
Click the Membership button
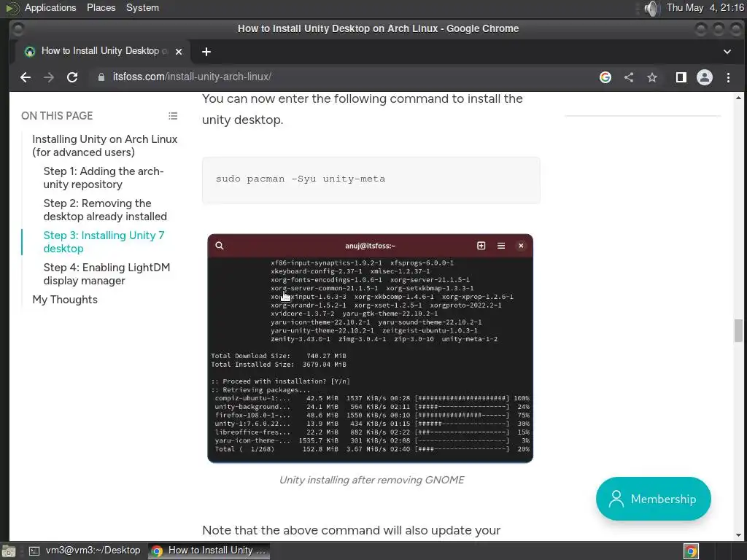pos(653,499)
